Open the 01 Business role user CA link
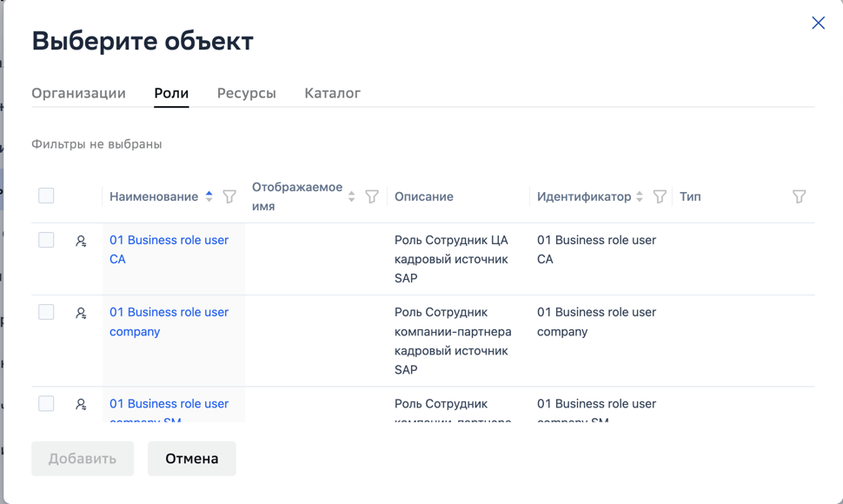Viewport: 843px width, 504px height. [x=169, y=249]
